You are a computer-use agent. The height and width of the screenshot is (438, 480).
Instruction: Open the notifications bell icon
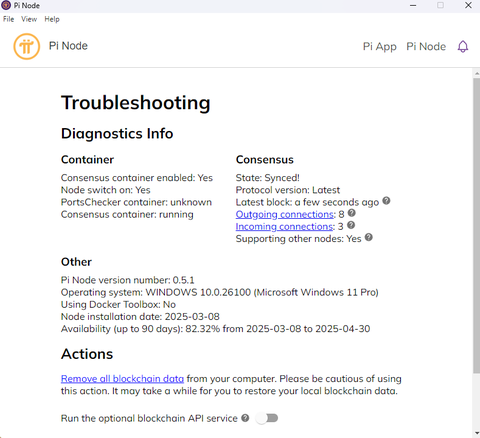point(463,46)
